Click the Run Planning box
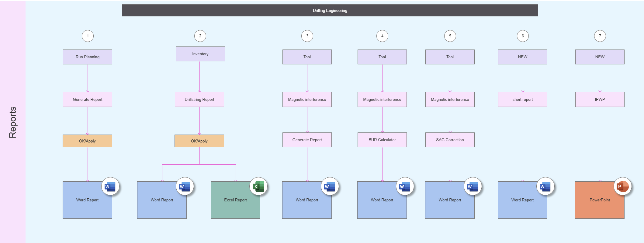The width and height of the screenshot is (644, 243). tap(88, 57)
